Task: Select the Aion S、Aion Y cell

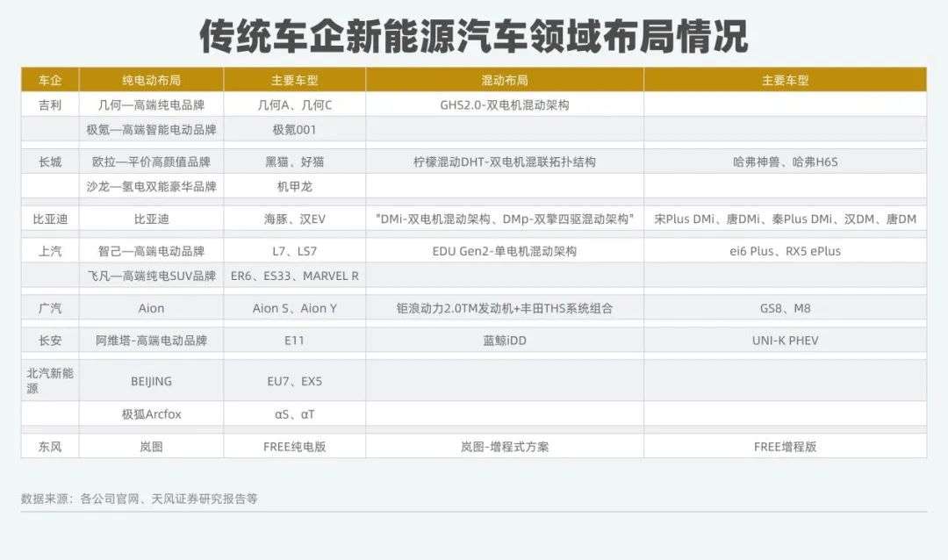Action: pyautogui.click(x=294, y=308)
